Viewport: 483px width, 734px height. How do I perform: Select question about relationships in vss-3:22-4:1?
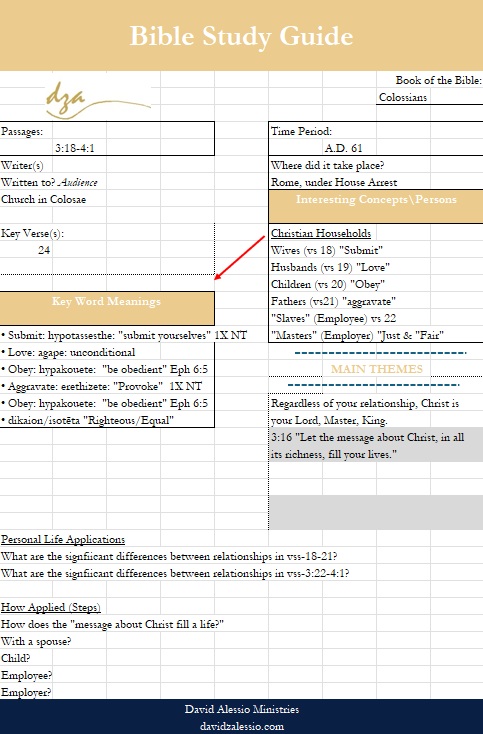click(x=175, y=573)
